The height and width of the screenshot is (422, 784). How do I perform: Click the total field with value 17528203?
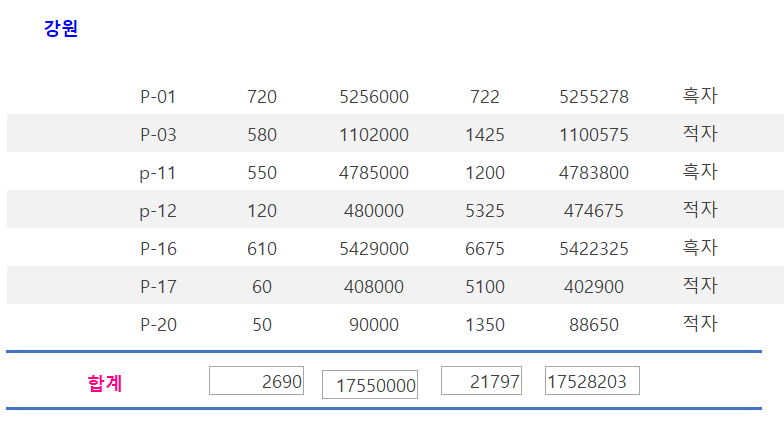592,381
